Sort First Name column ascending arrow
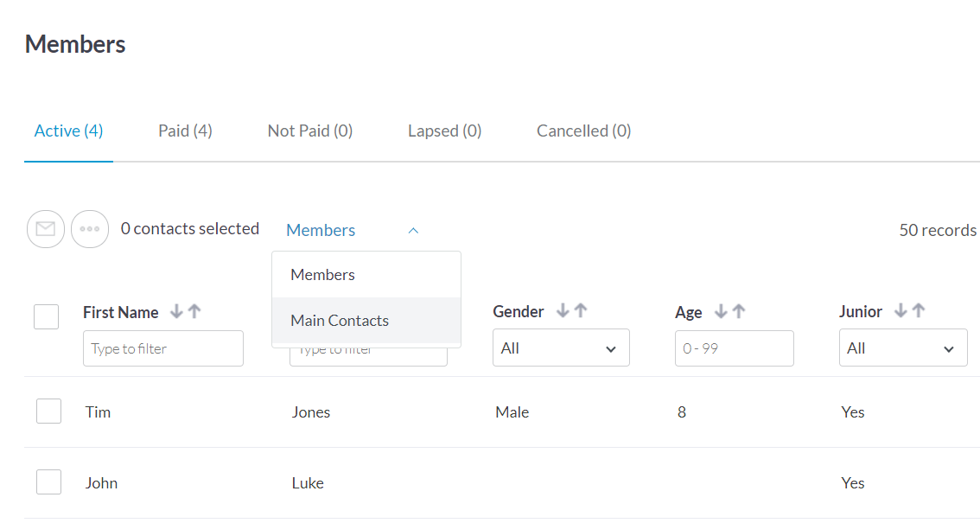This screenshot has width=980, height=523. [x=194, y=312]
